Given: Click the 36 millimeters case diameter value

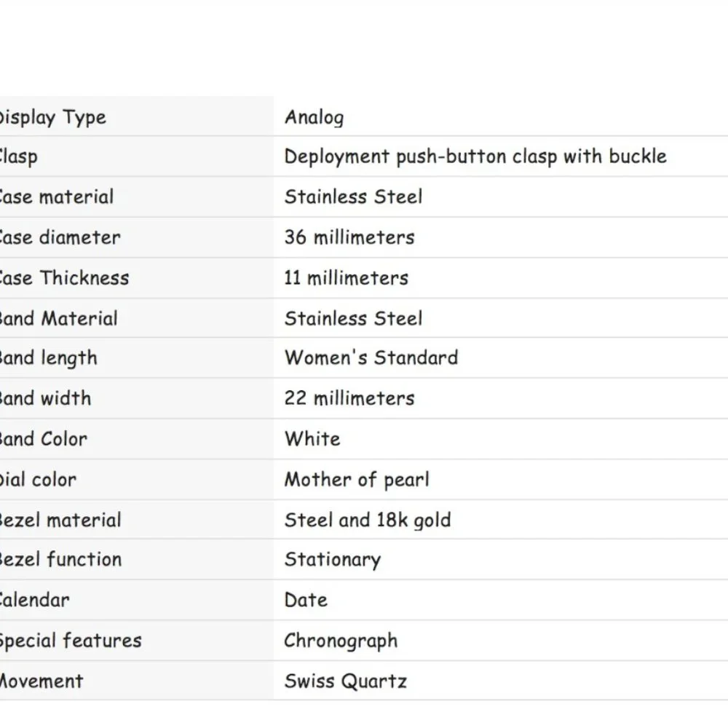Looking at the screenshot, I should 349,237.
